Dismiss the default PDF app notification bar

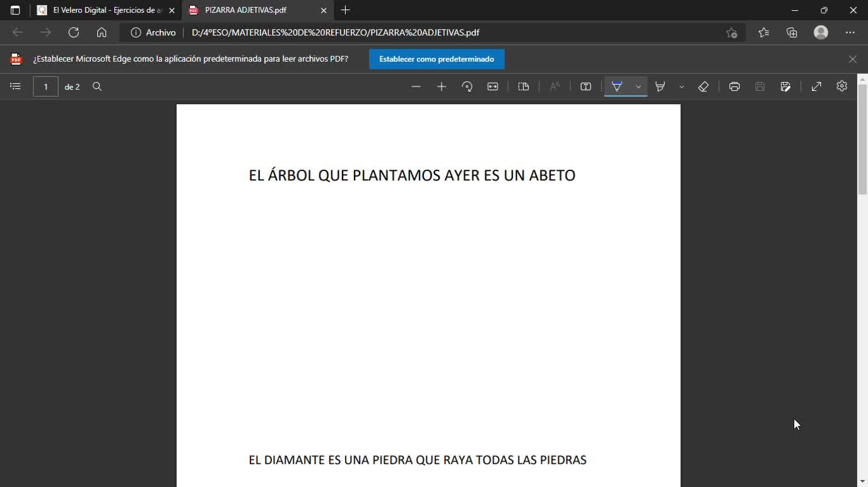coord(852,59)
